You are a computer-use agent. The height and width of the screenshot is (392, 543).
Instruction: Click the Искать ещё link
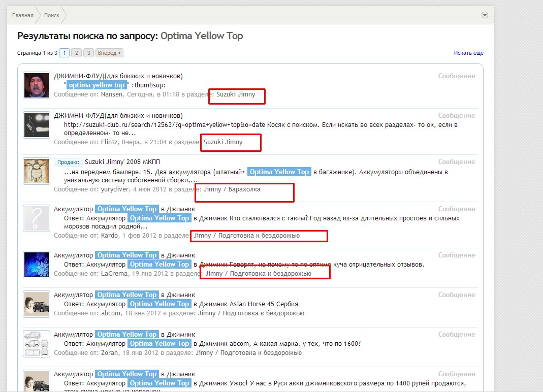click(468, 53)
